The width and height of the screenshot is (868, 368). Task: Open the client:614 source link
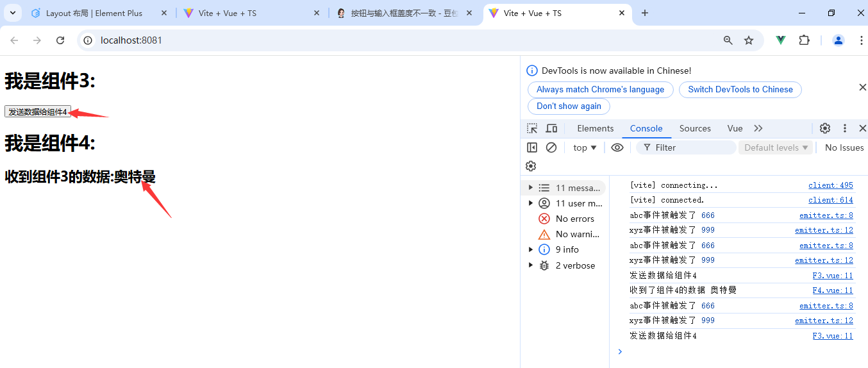point(830,200)
